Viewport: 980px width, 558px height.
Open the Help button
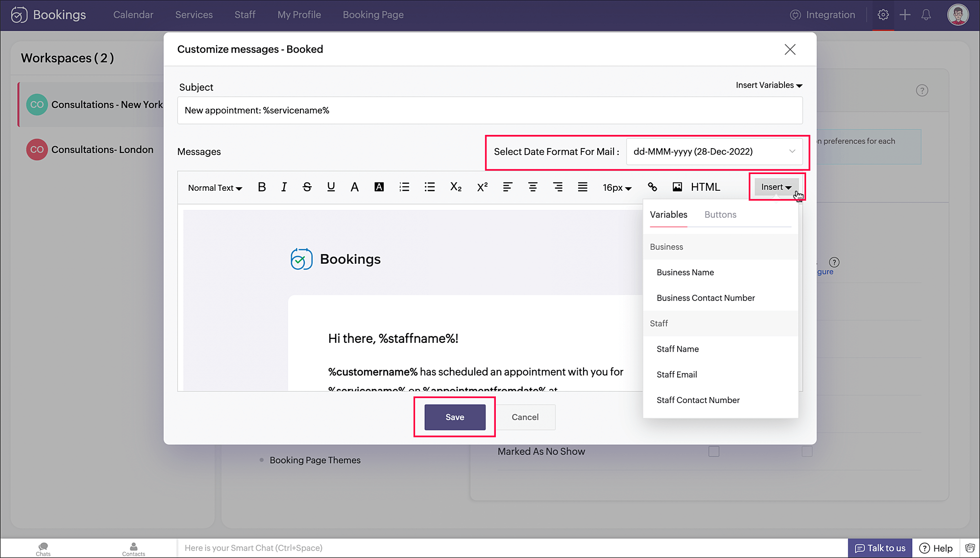click(936, 548)
